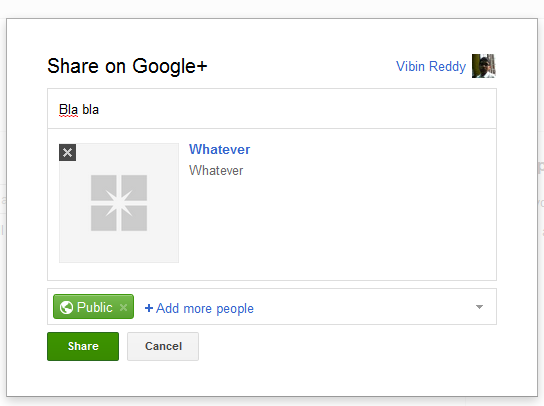544x406 pixels.
Task: Select the green Public chip label
Action: tap(95, 307)
